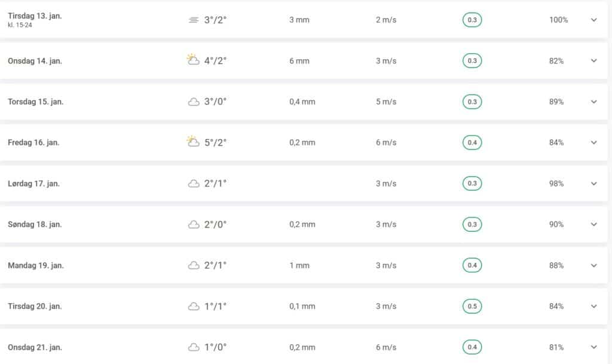Screen dimensions: 612x364
Task: Click the 6 mm precipitation on Onsdag 14.
Action: coord(299,61)
